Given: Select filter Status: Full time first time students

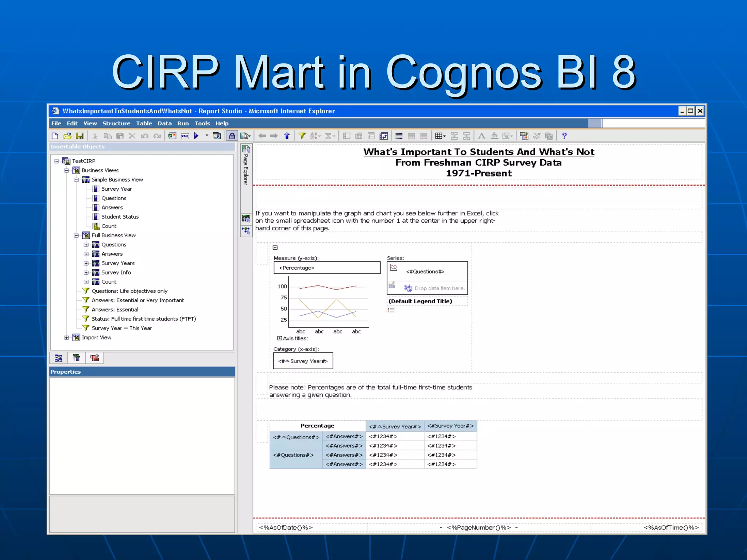Looking at the screenshot, I should [143, 319].
